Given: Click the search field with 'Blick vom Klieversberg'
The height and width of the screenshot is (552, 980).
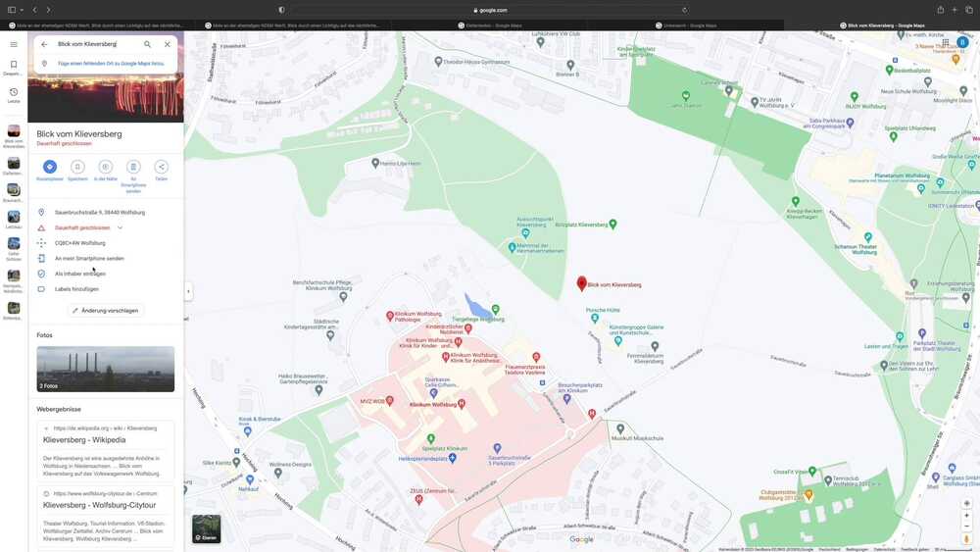Looking at the screenshot, I should (x=95, y=44).
